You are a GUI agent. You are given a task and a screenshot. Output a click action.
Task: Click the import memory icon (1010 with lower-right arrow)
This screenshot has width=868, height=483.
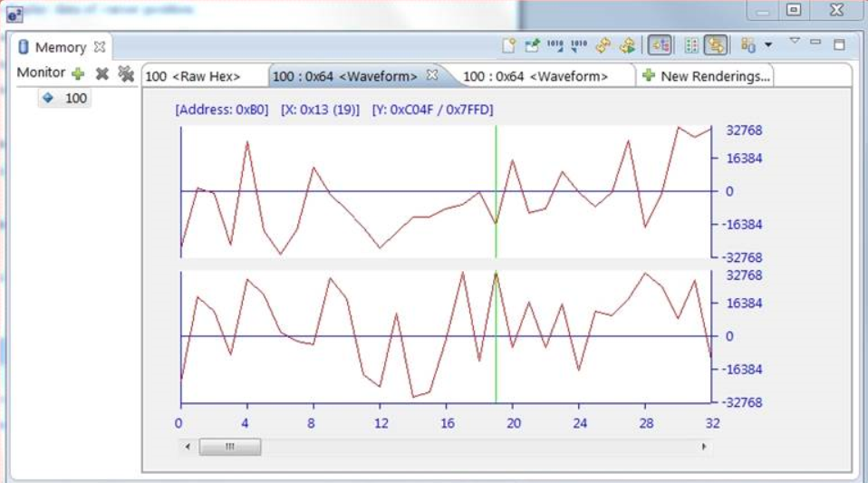[x=555, y=45]
